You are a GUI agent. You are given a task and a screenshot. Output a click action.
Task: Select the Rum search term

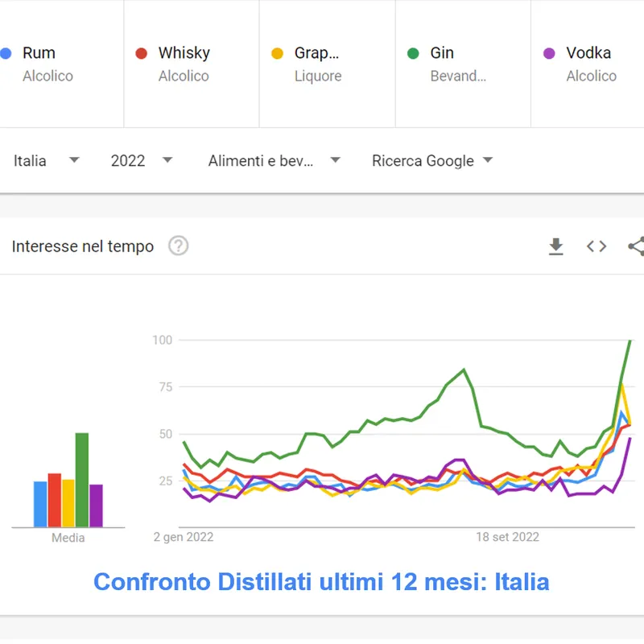pos(39,53)
